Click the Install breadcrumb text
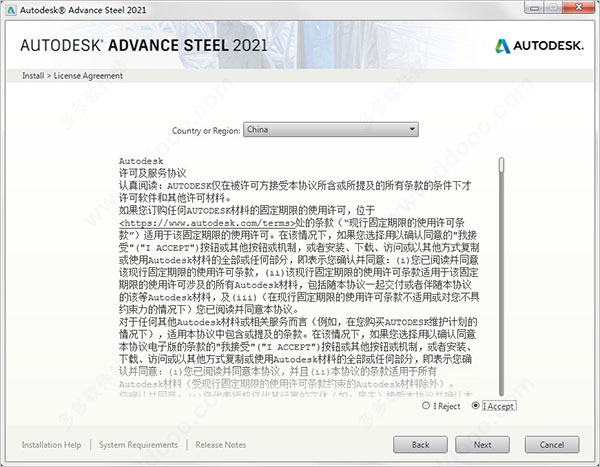This screenshot has width=600, height=467. pyautogui.click(x=33, y=76)
